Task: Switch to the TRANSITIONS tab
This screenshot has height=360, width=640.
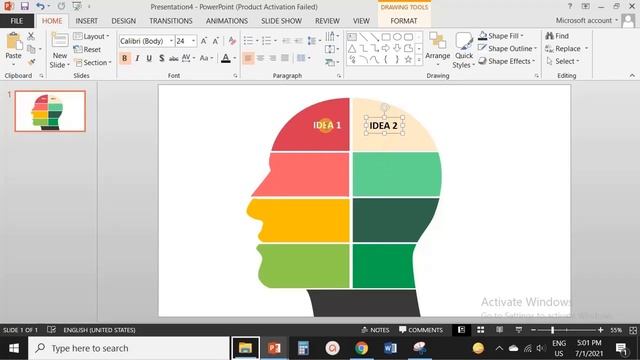Action: click(171, 21)
